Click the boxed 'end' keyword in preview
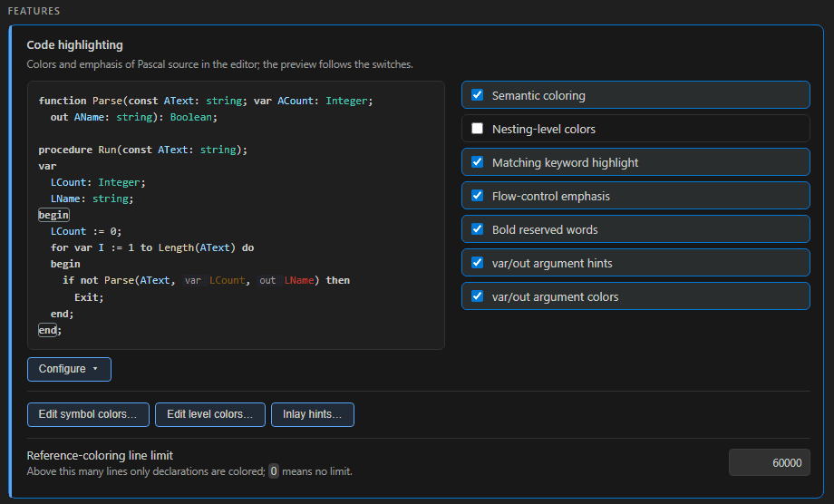 47,330
